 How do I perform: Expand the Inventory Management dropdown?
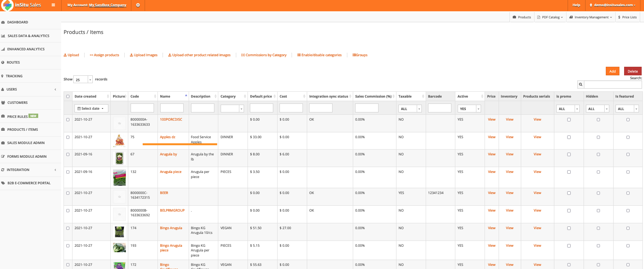591,17
